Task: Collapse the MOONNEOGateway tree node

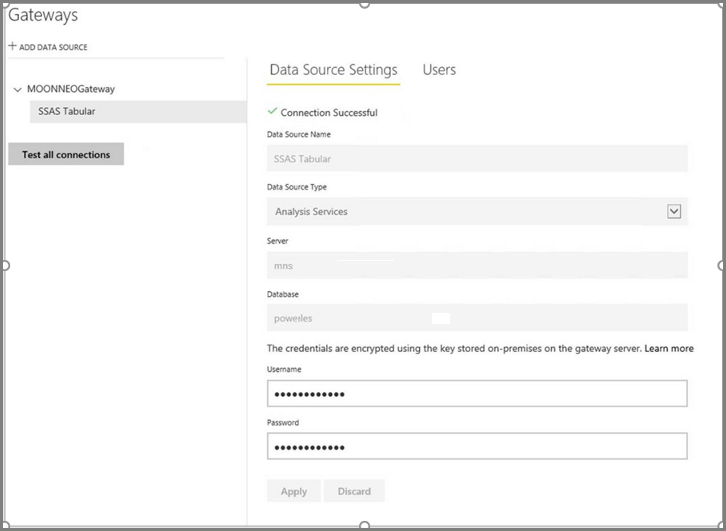Action: pyautogui.click(x=18, y=89)
